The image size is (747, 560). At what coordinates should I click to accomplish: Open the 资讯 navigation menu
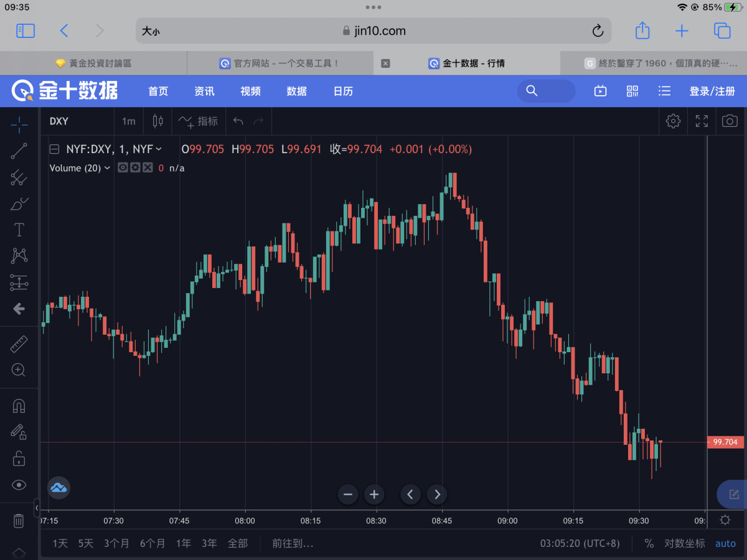[x=204, y=91]
